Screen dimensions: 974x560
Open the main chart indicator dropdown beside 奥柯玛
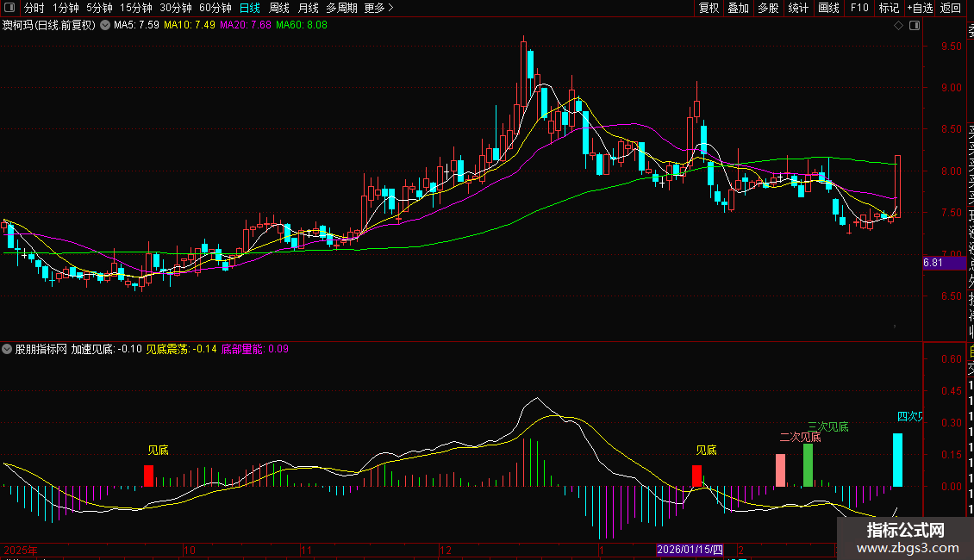pyautogui.click(x=105, y=25)
